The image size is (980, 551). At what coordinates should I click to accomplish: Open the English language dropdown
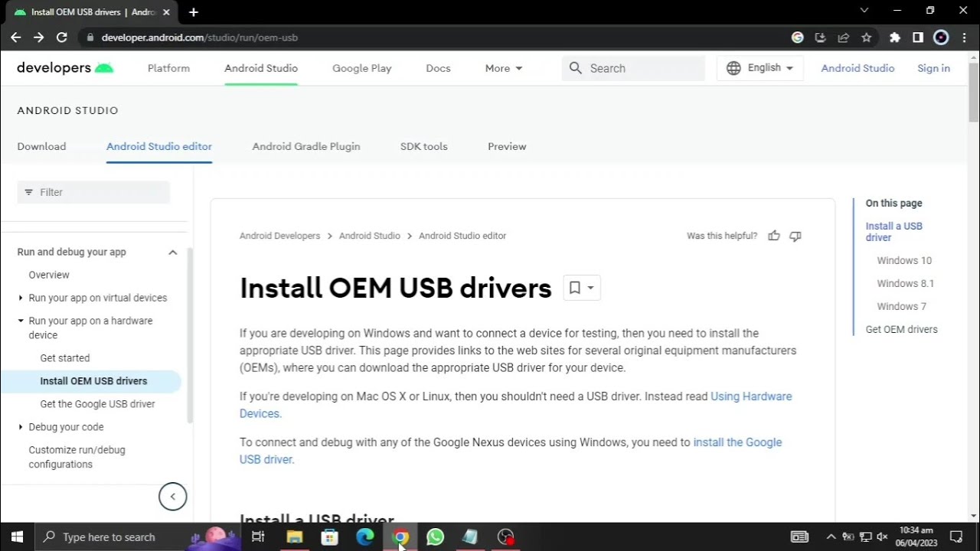760,68
